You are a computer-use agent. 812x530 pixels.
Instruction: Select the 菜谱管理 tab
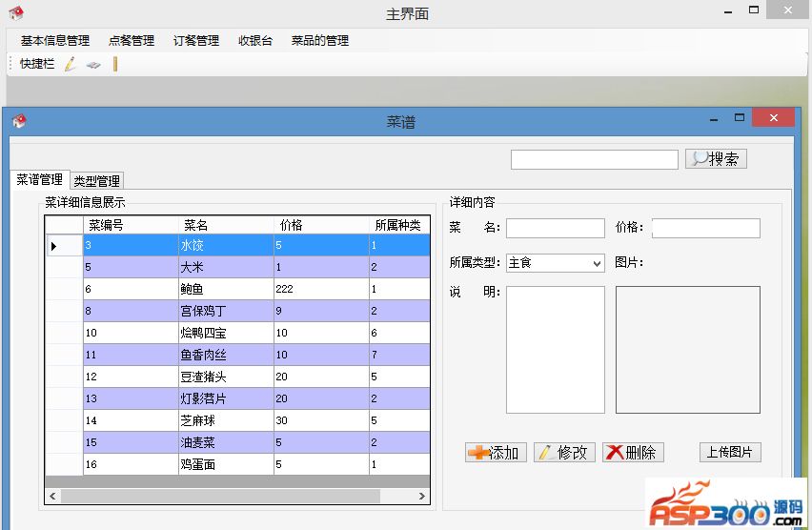[40, 180]
